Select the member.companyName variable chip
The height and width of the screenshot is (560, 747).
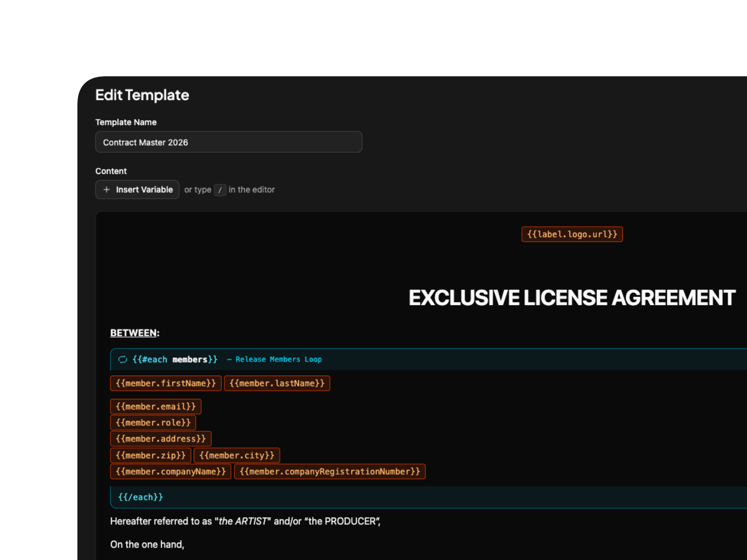coord(171,472)
